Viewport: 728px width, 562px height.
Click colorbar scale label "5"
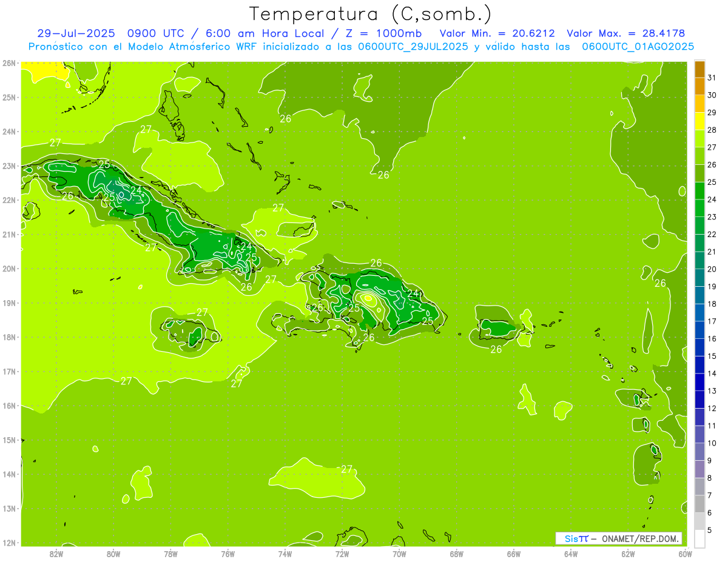click(710, 530)
